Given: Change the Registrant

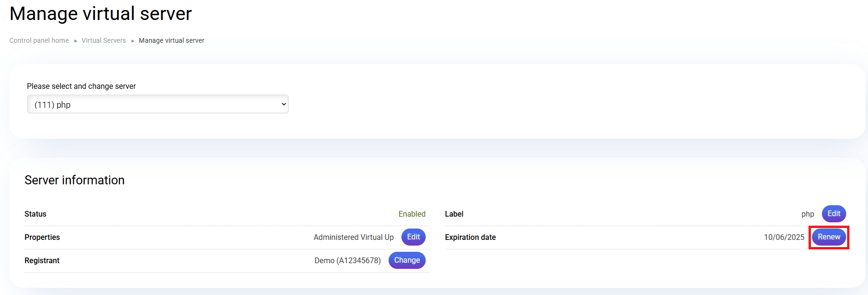Looking at the screenshot, I should click(407, 260).
